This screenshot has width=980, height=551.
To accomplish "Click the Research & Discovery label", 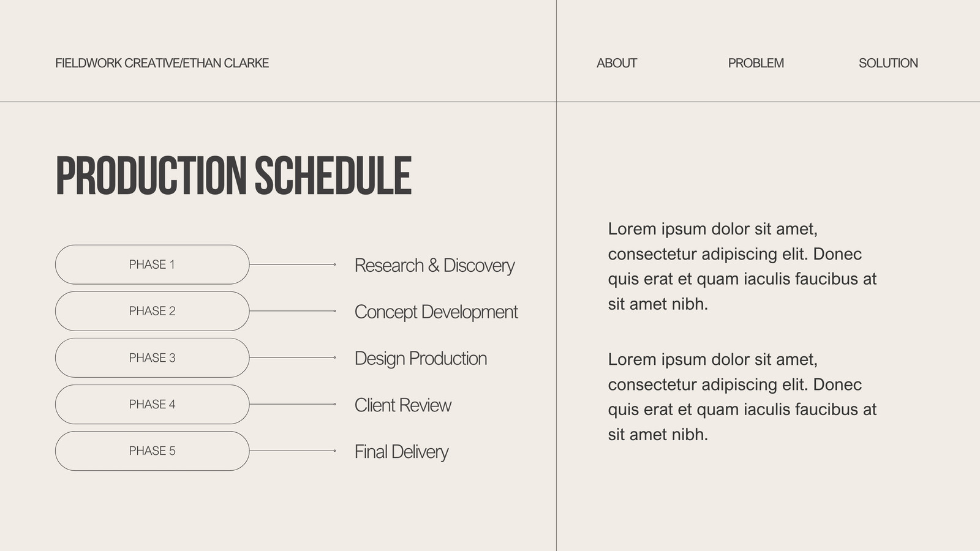I will tap(434, 266).
